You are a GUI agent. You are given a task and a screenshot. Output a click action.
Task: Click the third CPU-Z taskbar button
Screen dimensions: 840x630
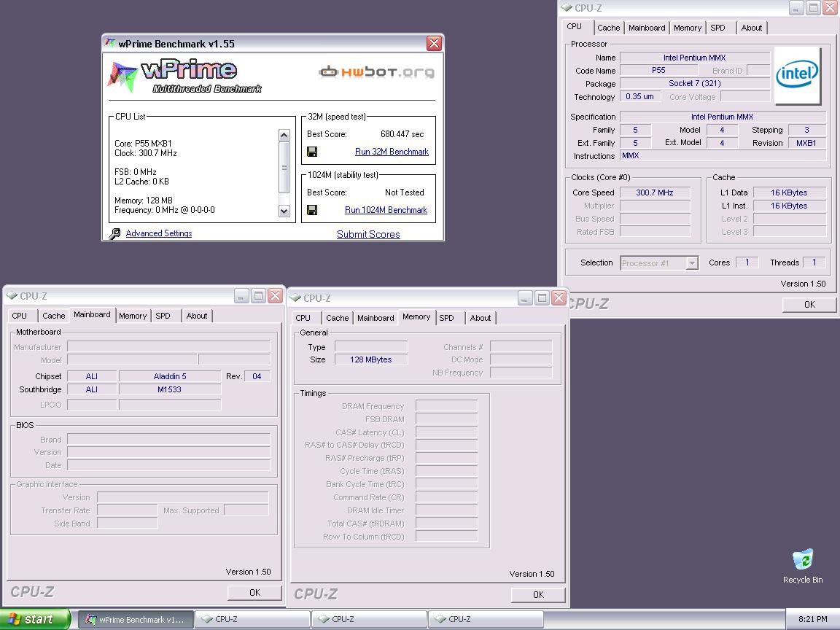pyautogui.click(x=486, y=620)
